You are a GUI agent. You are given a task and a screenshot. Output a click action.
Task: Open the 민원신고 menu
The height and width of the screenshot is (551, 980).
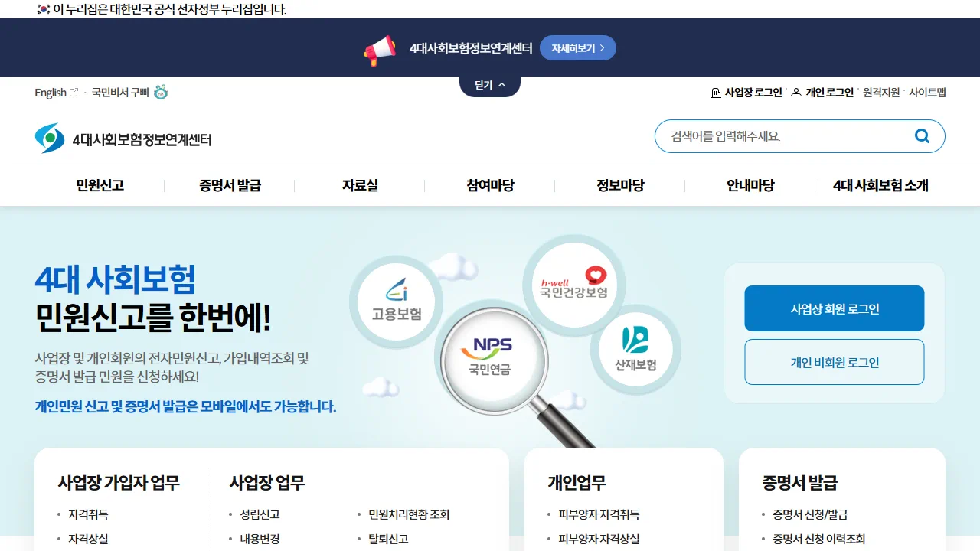point(100,185)
